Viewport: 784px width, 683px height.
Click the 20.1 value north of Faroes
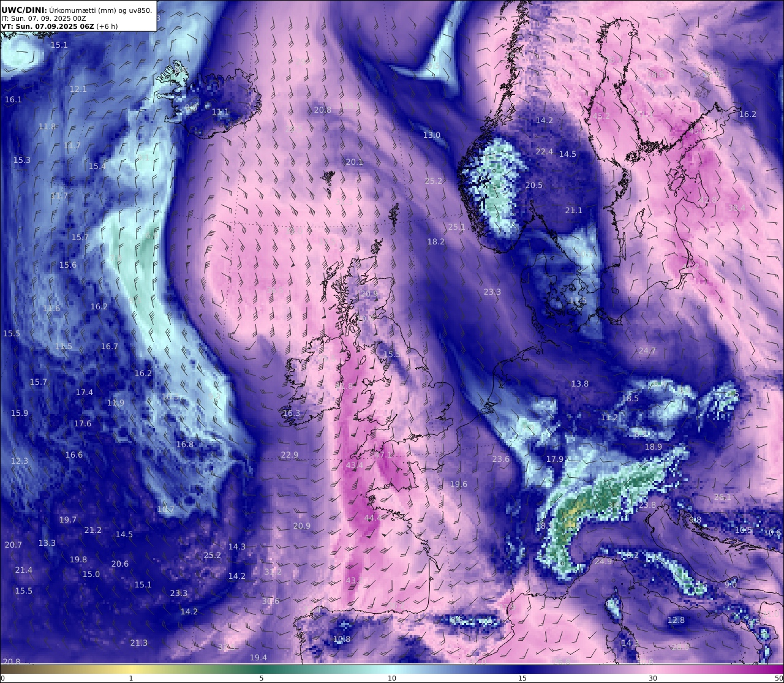coord(355,162)
